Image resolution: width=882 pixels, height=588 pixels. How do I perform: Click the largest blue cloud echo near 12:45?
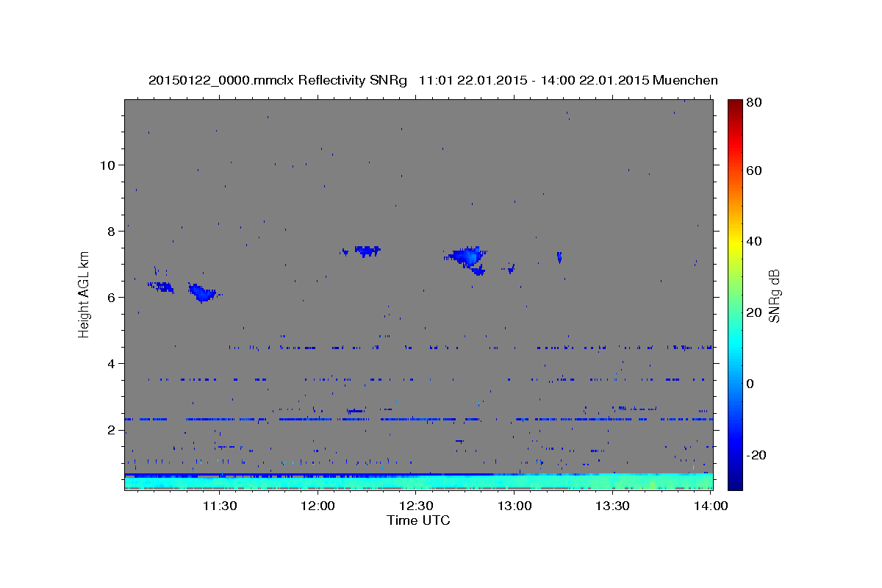pyautogui.click(x=467, y=257)
